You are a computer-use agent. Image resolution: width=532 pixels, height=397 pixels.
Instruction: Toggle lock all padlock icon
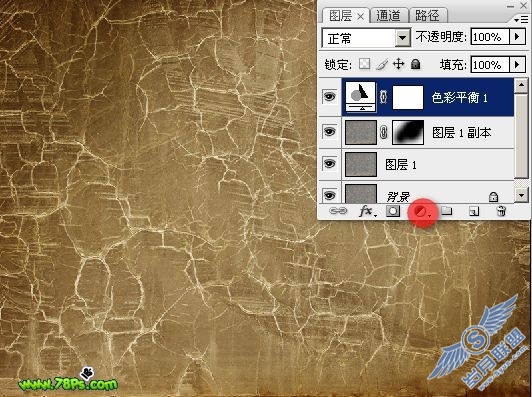tap(416, 63)
